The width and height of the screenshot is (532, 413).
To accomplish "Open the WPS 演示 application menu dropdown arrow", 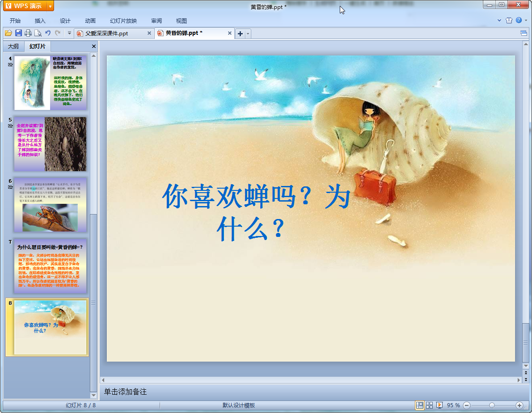I will (x=50, y=6).
